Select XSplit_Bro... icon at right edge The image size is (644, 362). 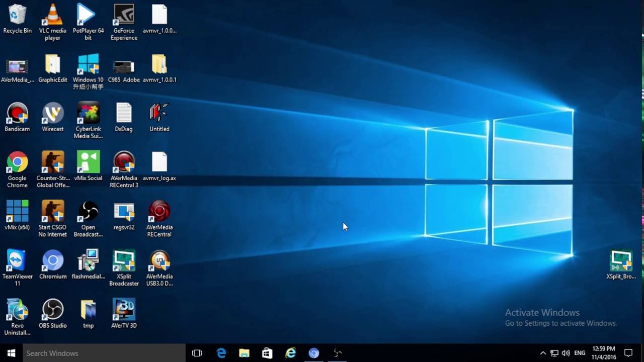(x=621, y=264)
